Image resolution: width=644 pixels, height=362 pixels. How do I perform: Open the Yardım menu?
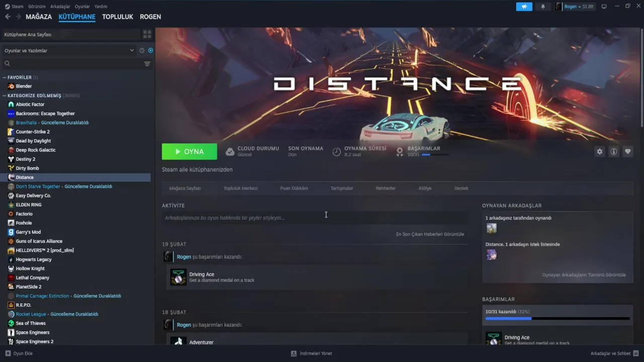[x=101, y=7]
